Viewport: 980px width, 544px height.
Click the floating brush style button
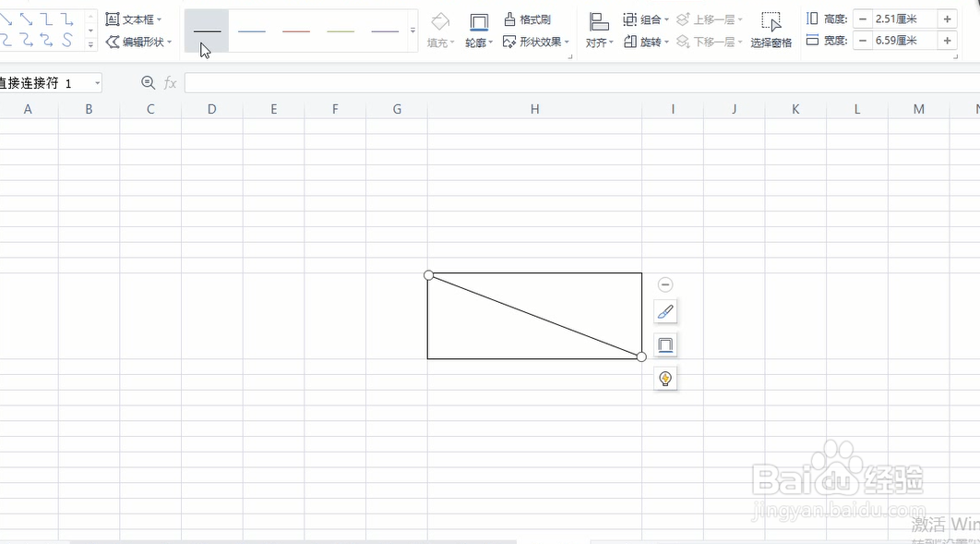pyautogui.click(x=665, y=311)
